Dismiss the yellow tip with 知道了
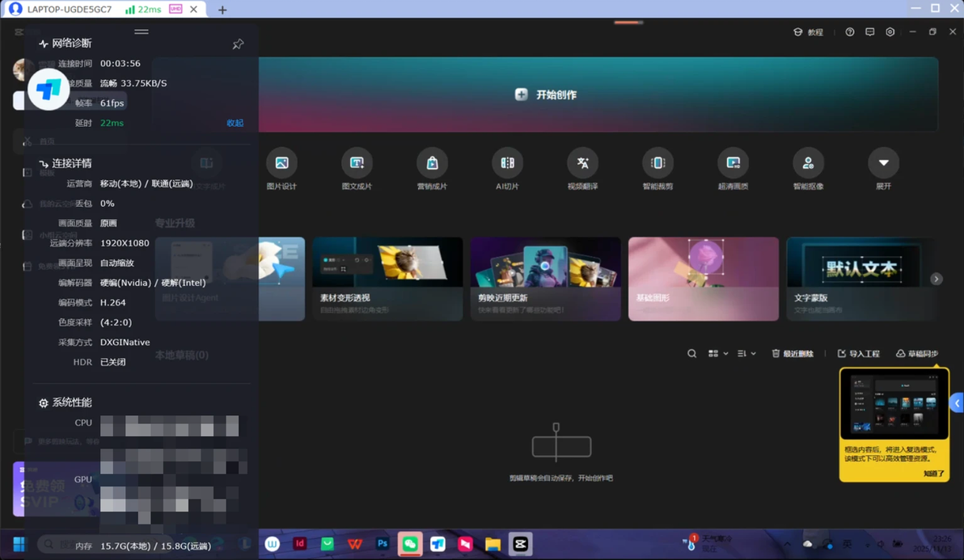The height and width of the screenshot is (560, 964). [x=933, y=474]
